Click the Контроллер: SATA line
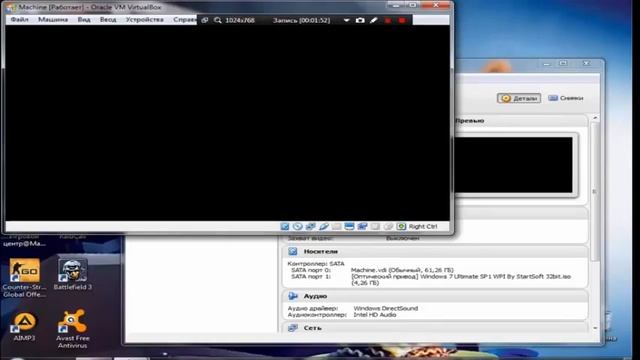Screen dimensions: 640x360 pyautogui.click(x=316, y=264)
